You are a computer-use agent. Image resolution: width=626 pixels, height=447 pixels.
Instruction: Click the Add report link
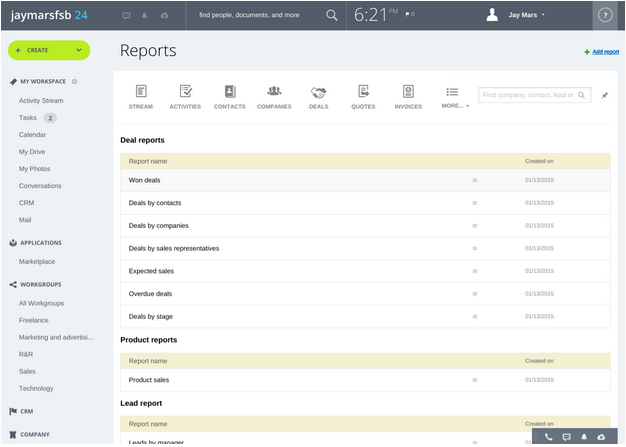click(605, 51)
